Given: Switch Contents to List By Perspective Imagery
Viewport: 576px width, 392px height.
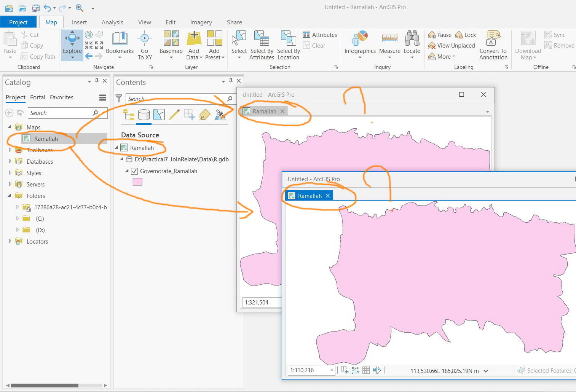Looking at the screenshot, I should coord(220,114).
